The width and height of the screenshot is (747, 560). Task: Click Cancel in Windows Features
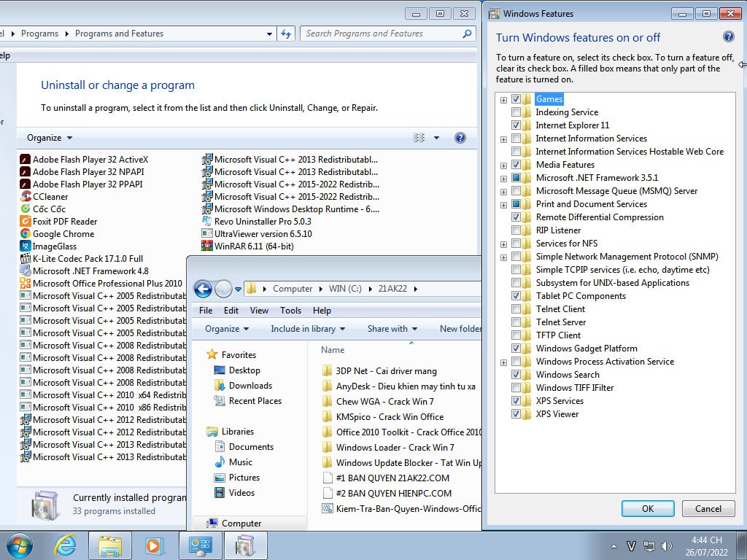(708, 508)
